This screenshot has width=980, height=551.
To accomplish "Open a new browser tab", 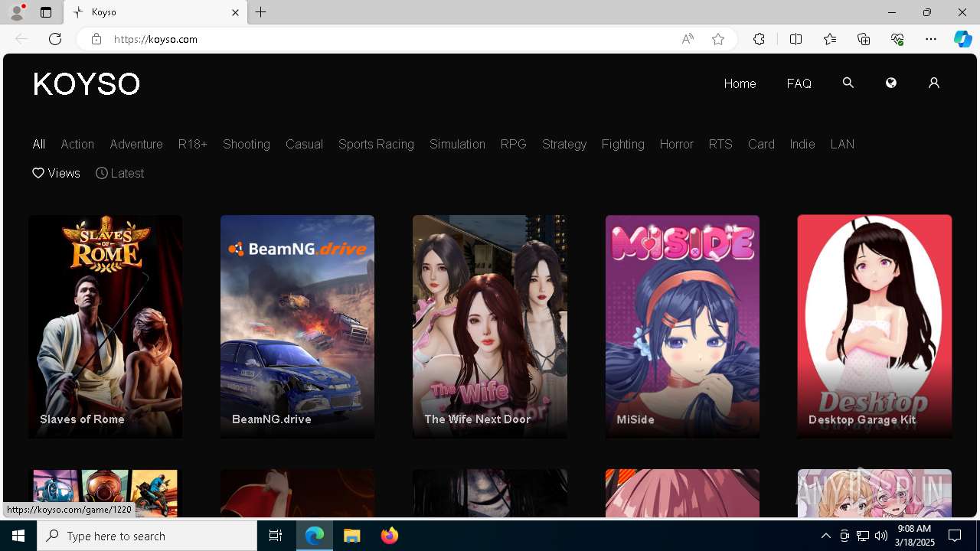I will [260, 12].
